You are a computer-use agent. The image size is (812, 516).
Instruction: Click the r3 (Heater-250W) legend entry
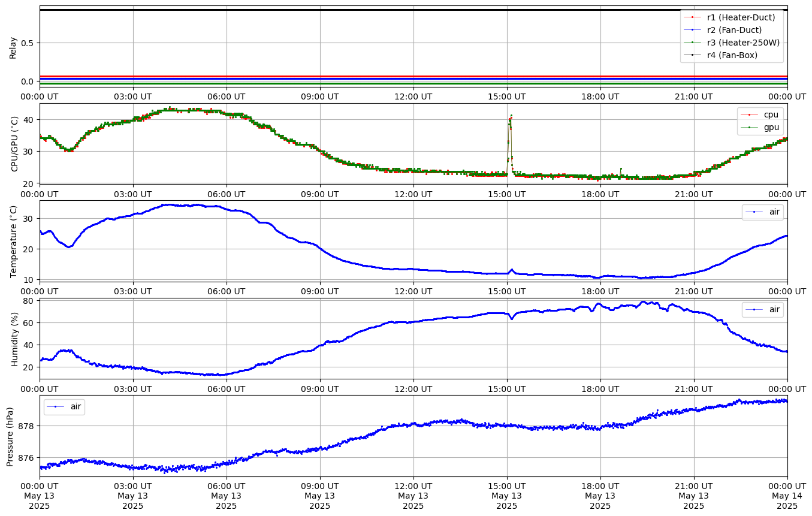[743, 43]
